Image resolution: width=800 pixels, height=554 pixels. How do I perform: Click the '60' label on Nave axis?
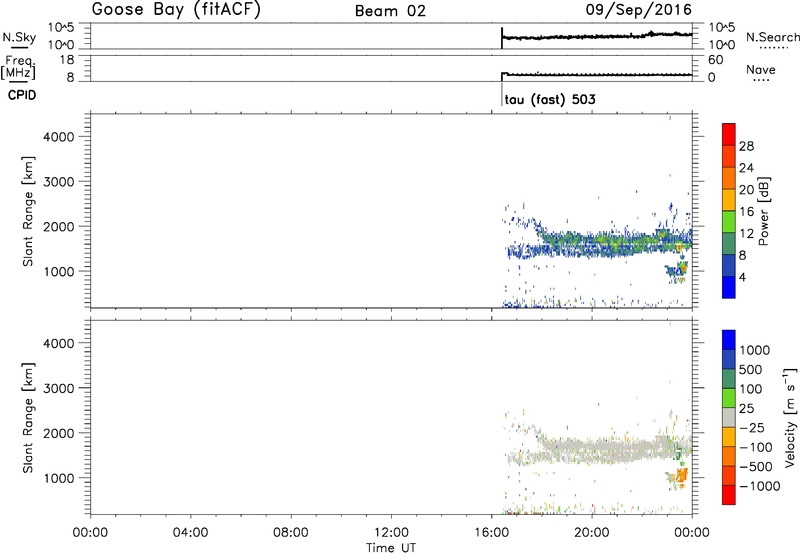pyautogui.click(x=715, y=60)
